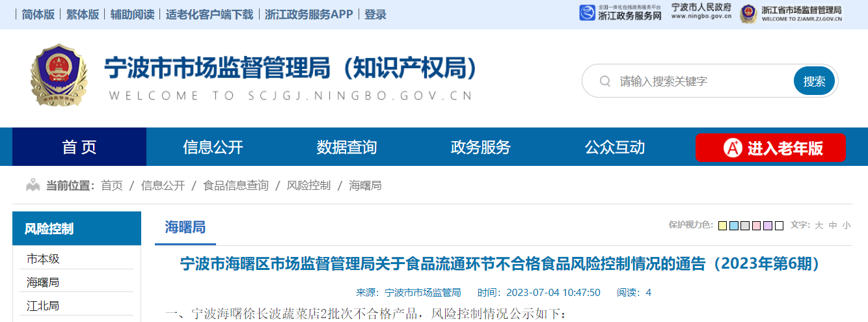Open the 浙江政务服务网 blue logo icon

tap(587, 13)
